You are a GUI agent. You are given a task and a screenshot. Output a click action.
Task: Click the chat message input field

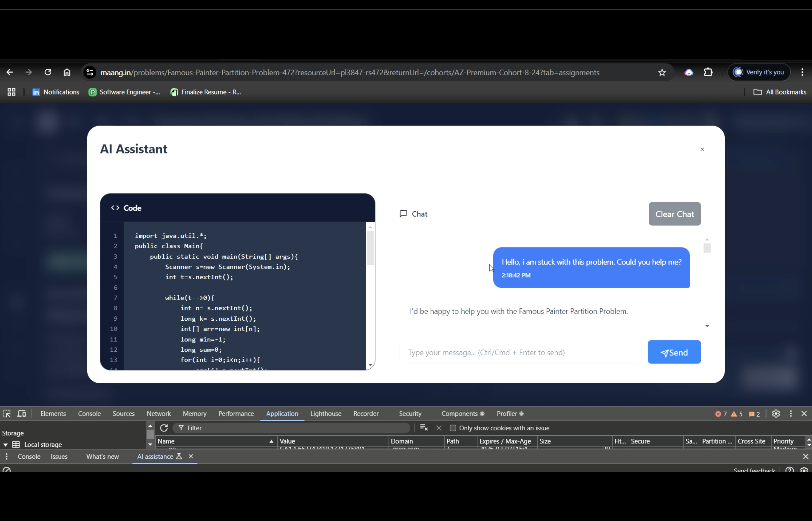pos(520,352)
